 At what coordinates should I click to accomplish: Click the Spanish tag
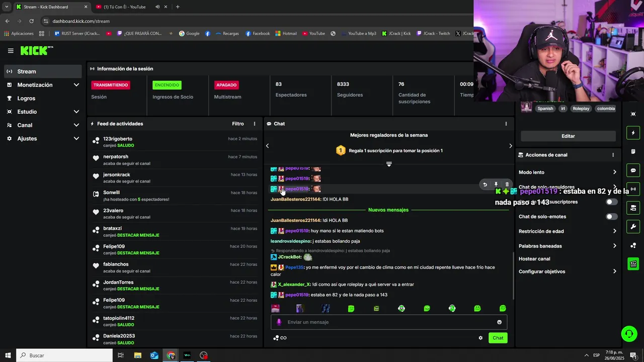click(545, 109)
